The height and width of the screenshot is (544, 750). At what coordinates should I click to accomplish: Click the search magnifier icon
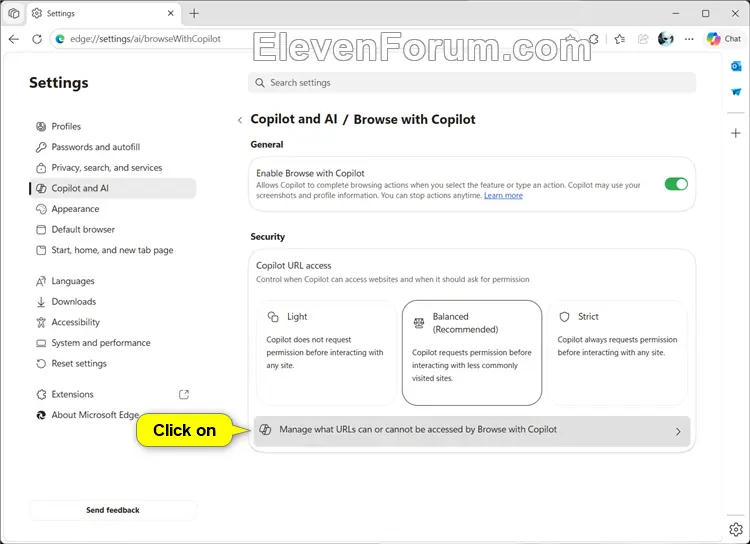260,83
